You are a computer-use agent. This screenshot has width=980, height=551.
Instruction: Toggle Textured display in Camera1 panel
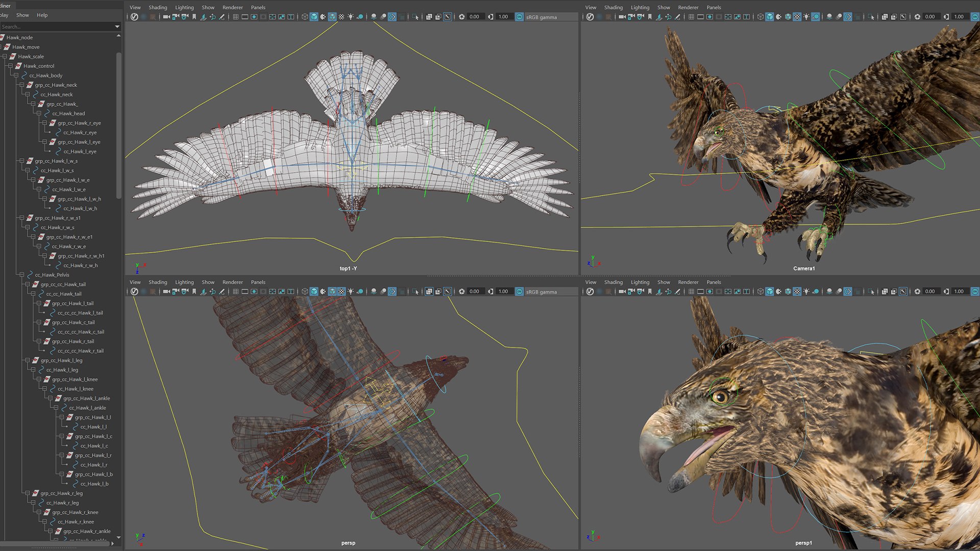(x=797, y=17)
